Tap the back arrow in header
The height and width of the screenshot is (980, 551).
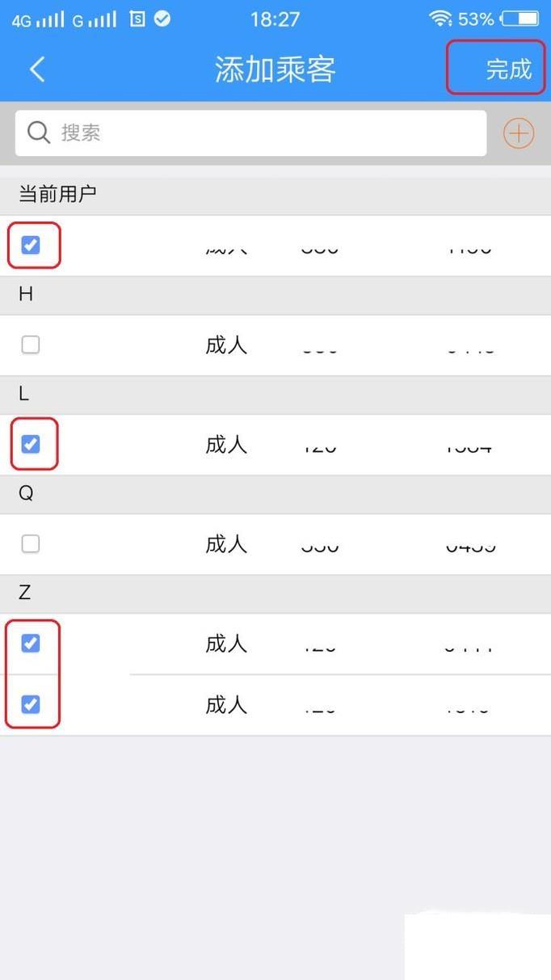pyautogui.click(x=37, y=69)
